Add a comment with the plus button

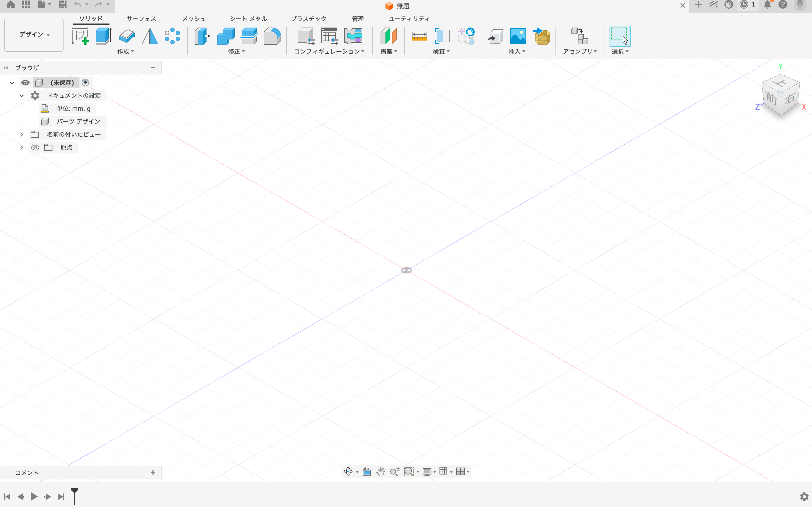coord(153,472)
